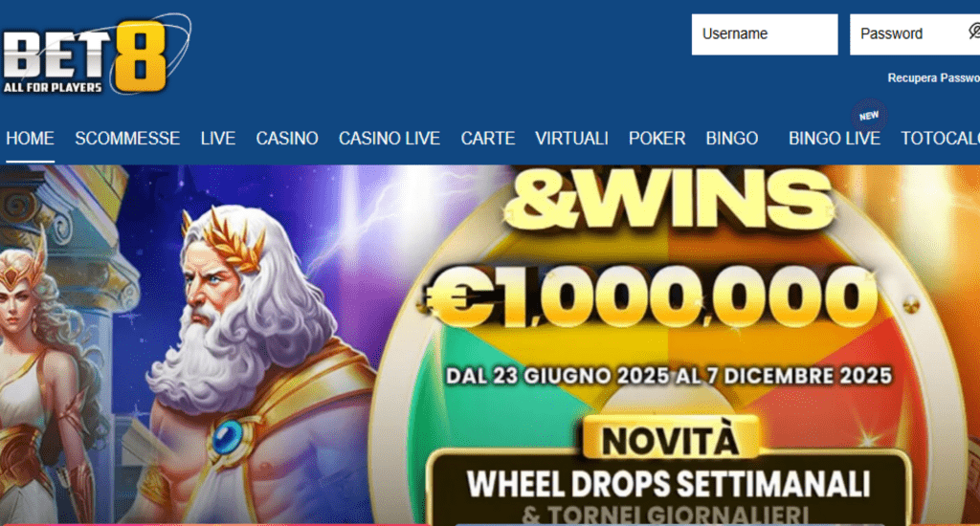The image size is (980, 526).
Task: Toggle password visibility eye icon
Action: click(x=974, y=32)
